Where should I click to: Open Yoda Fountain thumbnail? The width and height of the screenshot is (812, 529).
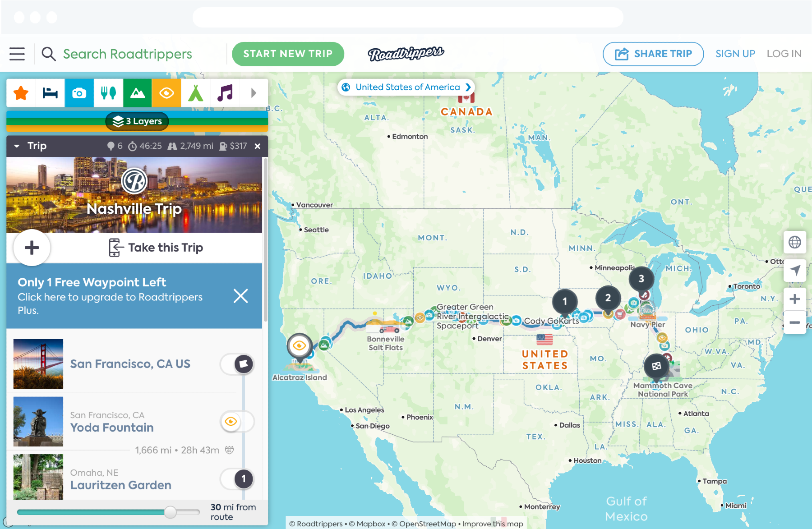pyautogui.click(x=38, y=422)
